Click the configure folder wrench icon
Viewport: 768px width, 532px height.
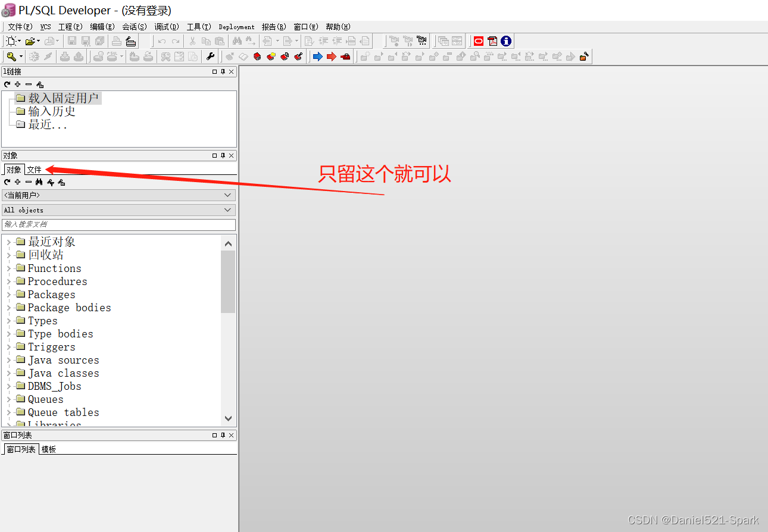point(585,57)
